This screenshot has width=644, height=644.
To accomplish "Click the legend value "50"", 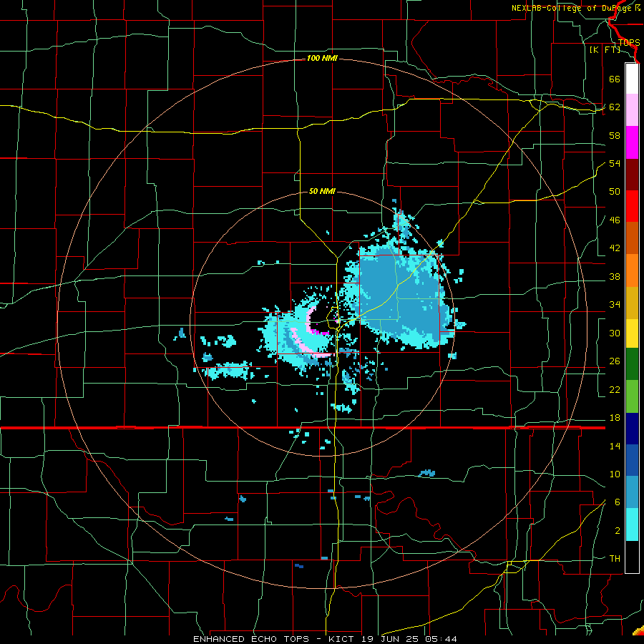I will click(615, 192).
